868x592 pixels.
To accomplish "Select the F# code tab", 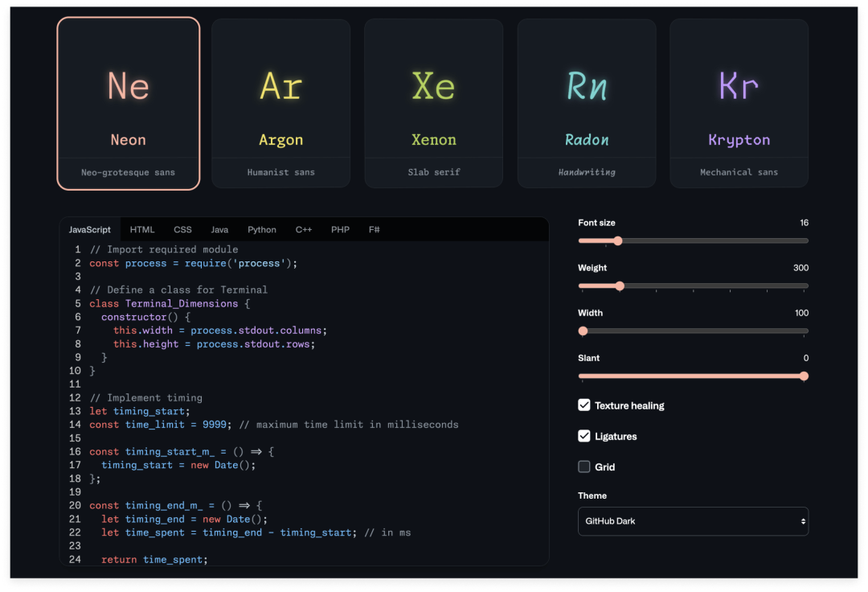I will [375, 229].
